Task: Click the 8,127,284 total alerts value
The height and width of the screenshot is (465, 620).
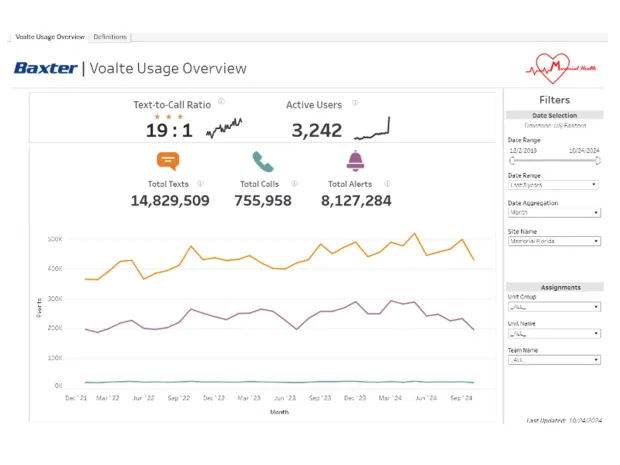Action: coord(356,200)
